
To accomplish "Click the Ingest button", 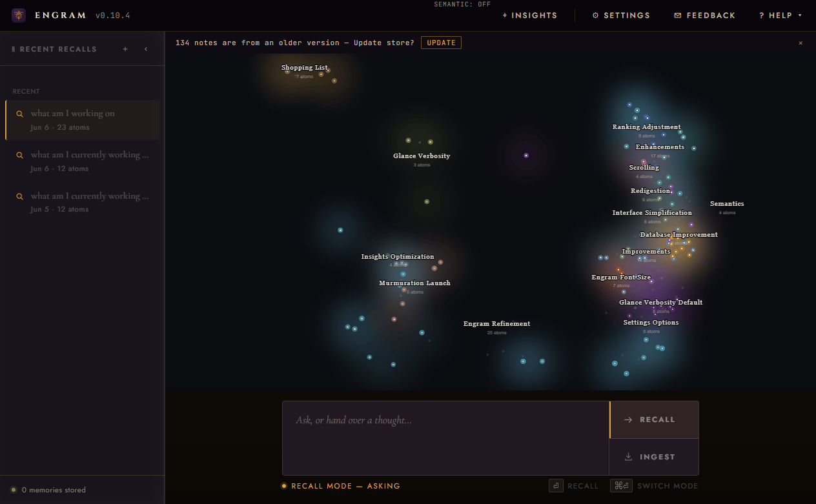I will pyautogui.click(x=654, y=457).
